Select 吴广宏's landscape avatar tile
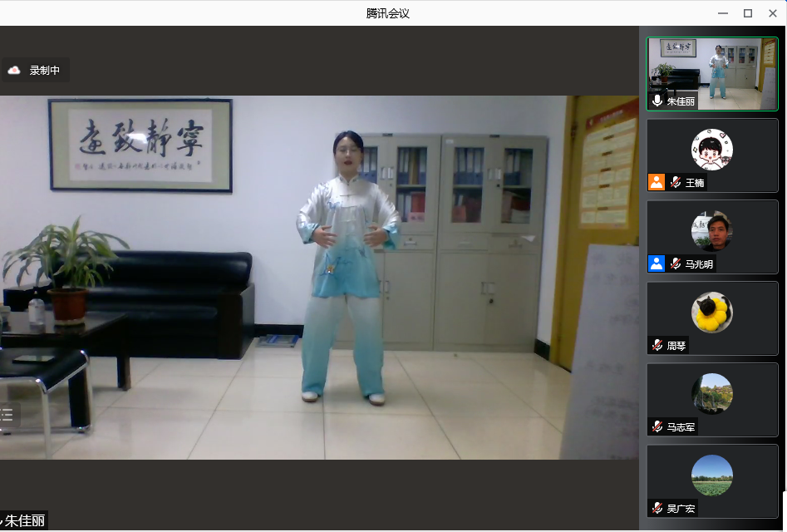The image size is (787, 532). coord(712,475)
